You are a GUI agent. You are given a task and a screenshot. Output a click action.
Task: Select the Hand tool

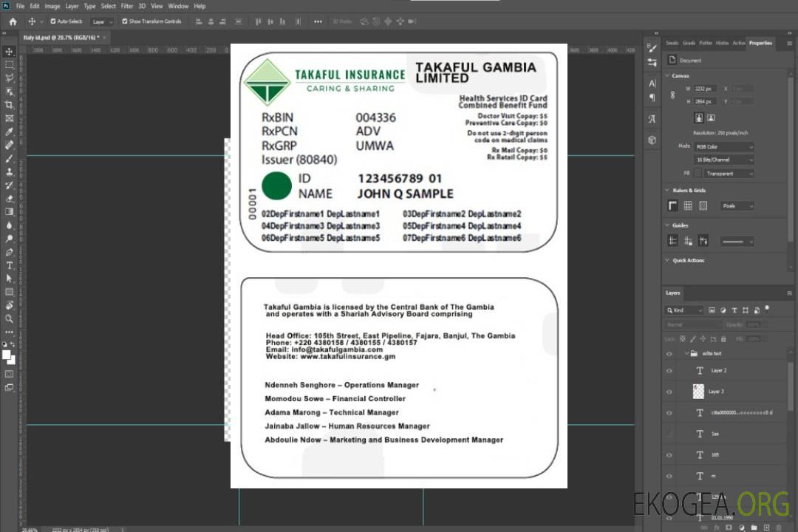tap(9, 305)
